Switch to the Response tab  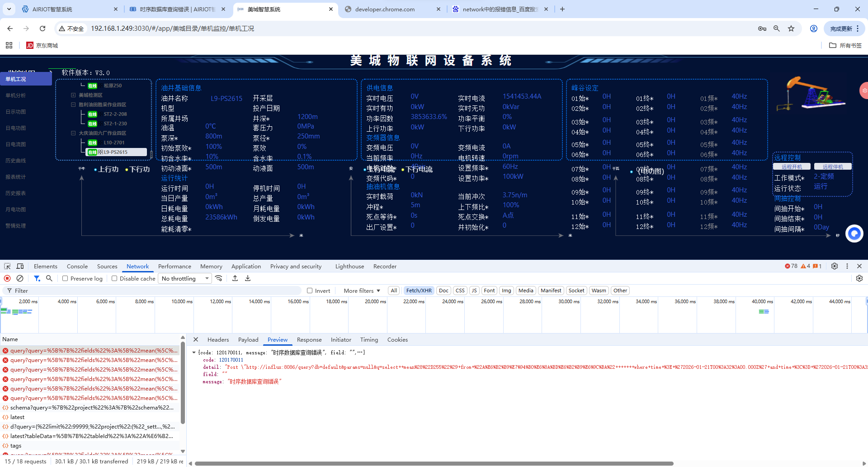(309, 339)
